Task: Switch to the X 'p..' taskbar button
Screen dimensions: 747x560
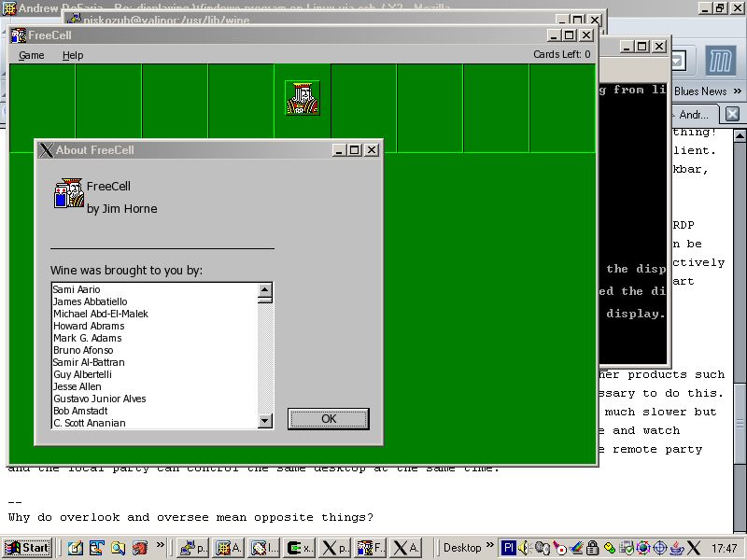Action: point(333,548)
